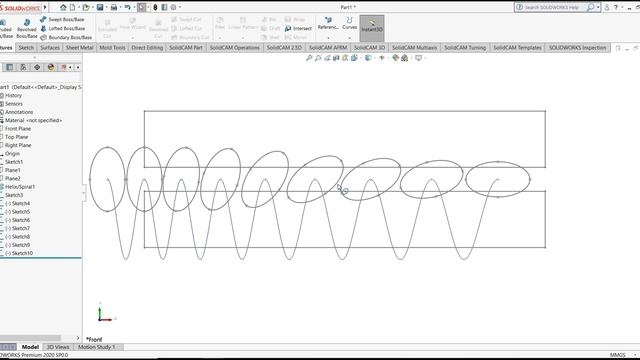Open dropdown under Reference Geometry
This screenshot has width=640, height=360.
(x=328, y=38)
